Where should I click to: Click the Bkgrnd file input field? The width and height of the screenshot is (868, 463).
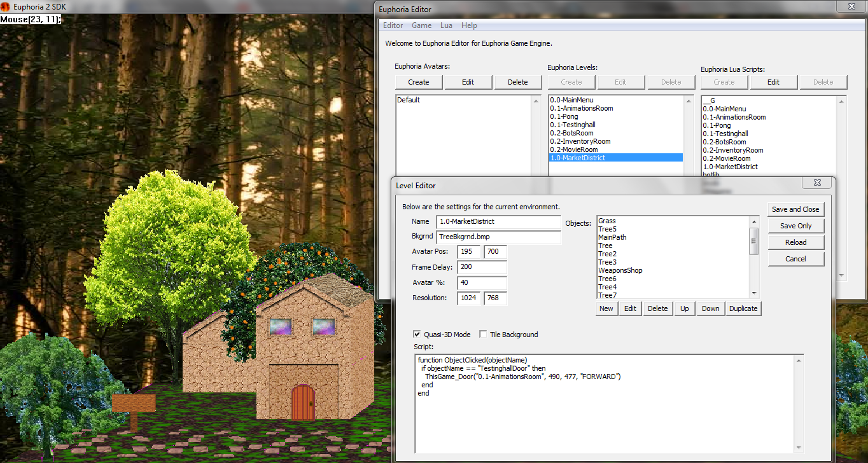click(x=499, y=237)
